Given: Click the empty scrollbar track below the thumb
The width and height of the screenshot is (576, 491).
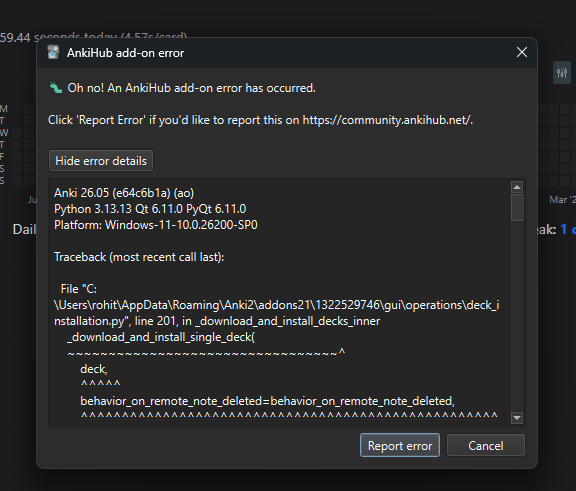Looking at the screenshot, I should (x=517, y=316).
